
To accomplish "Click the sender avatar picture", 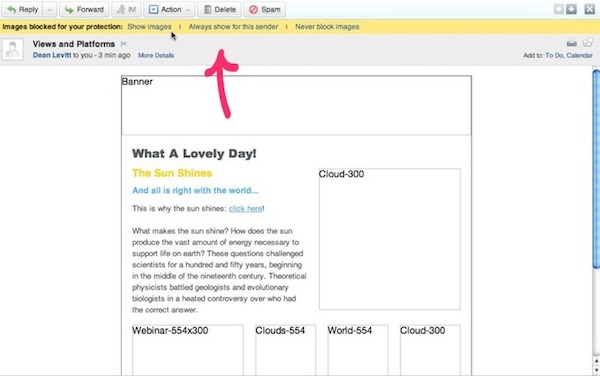I will pos(13,49).
